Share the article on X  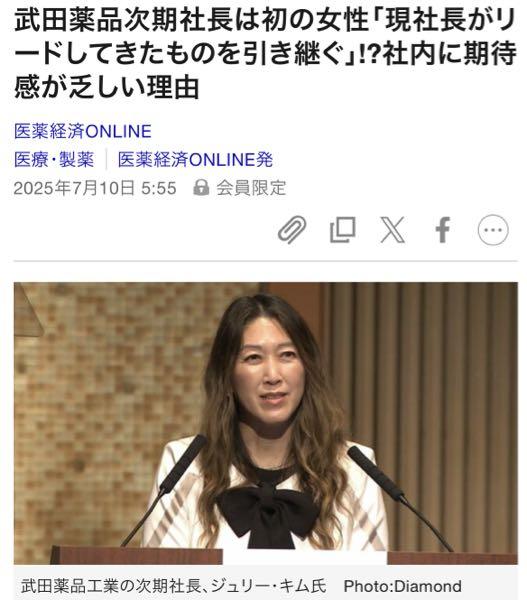click(x=392, y=230)
